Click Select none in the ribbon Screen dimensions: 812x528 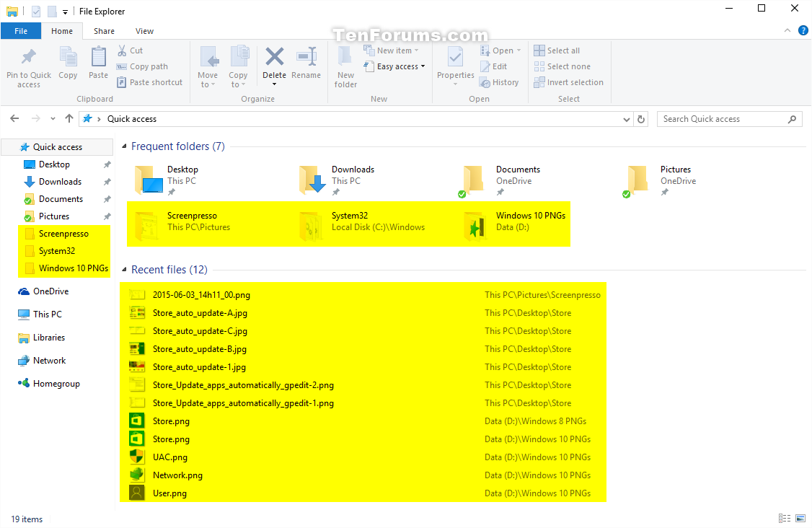click(x=562, y=66)
